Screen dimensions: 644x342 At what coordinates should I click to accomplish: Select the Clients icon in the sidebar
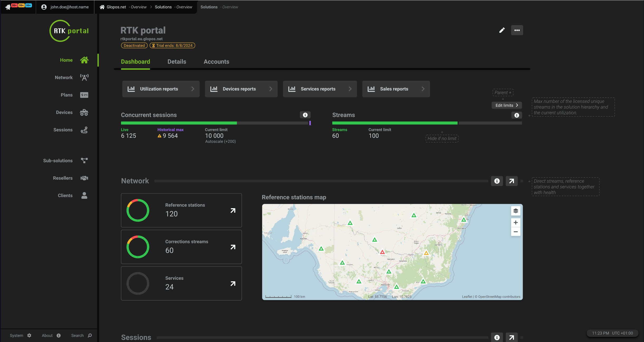click(84, 195)
